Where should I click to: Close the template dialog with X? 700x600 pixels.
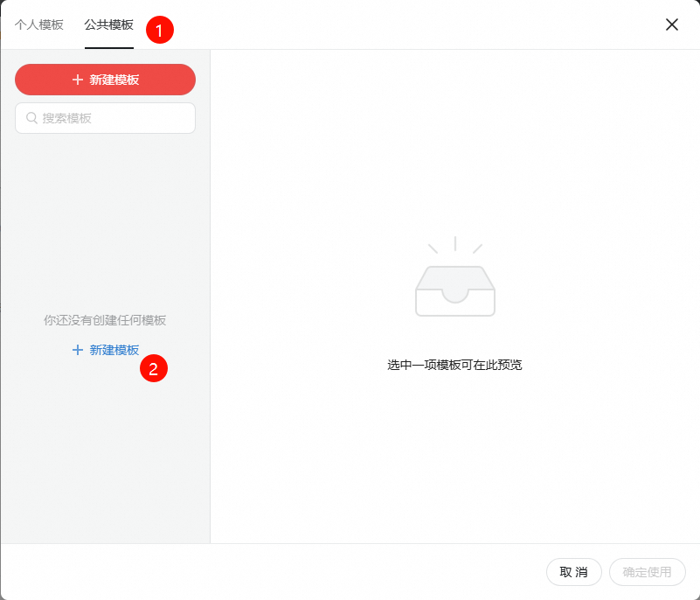click(672, 24)
